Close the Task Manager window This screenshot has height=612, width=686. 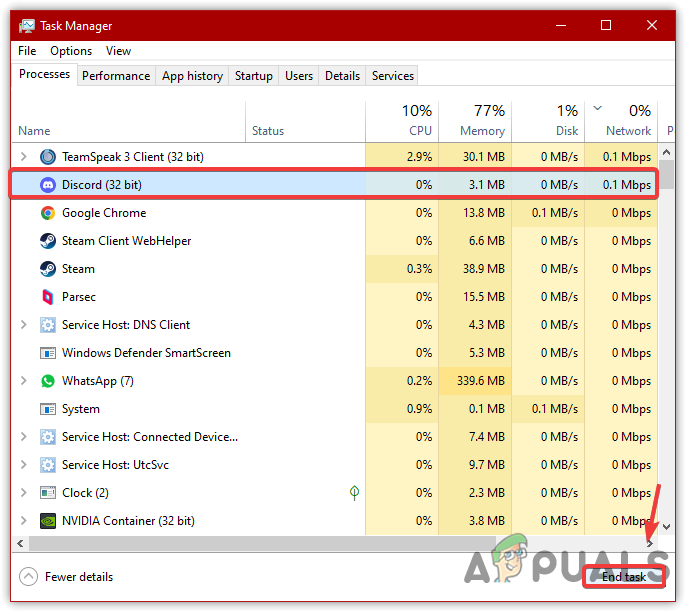pyautogui.click(x=652, y=25)
